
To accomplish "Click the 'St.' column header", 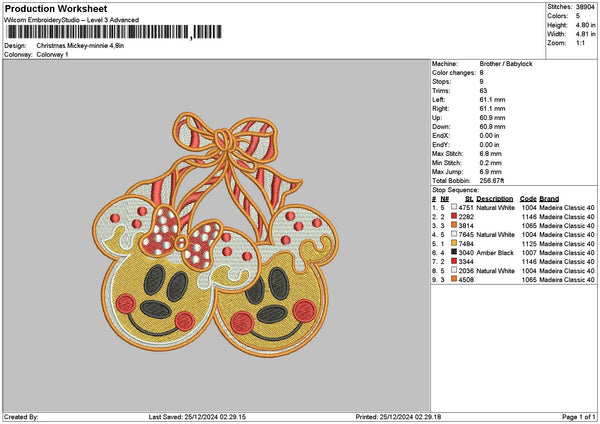I will [469, 199].
